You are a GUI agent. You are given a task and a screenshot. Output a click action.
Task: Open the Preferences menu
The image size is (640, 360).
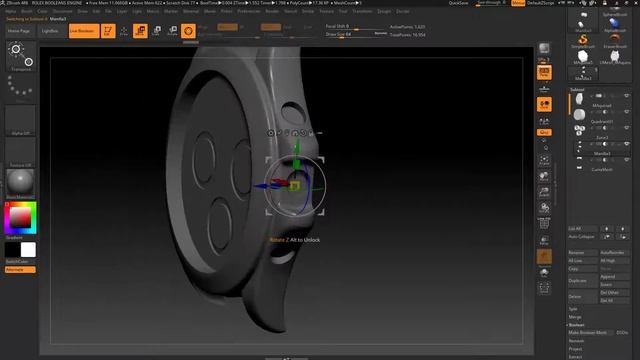[249, 11]
